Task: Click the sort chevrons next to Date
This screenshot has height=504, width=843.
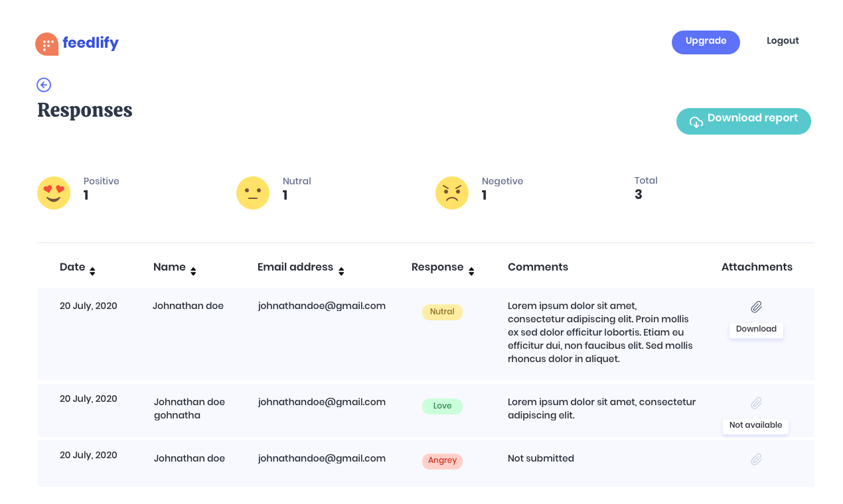Action: point(93,271)
